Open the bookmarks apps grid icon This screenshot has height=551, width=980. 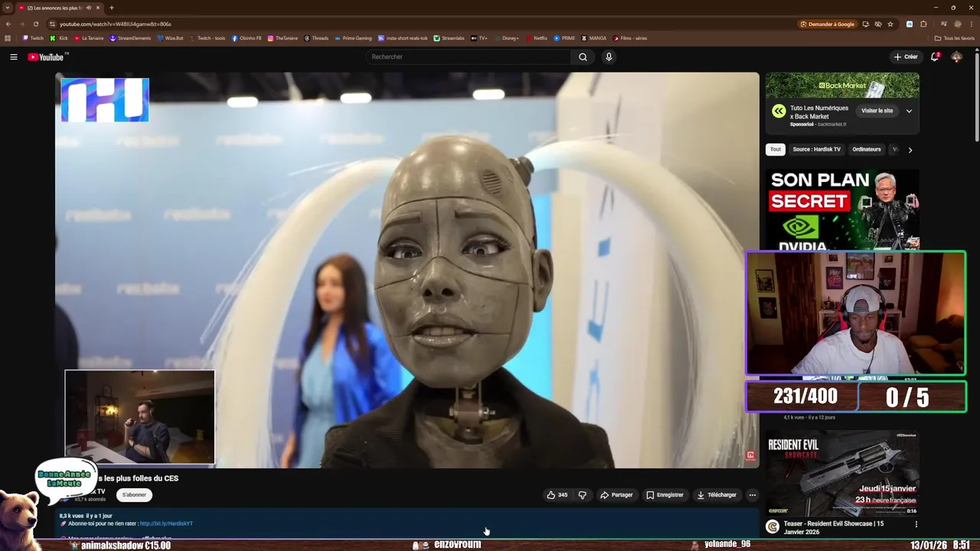point(8,38)
